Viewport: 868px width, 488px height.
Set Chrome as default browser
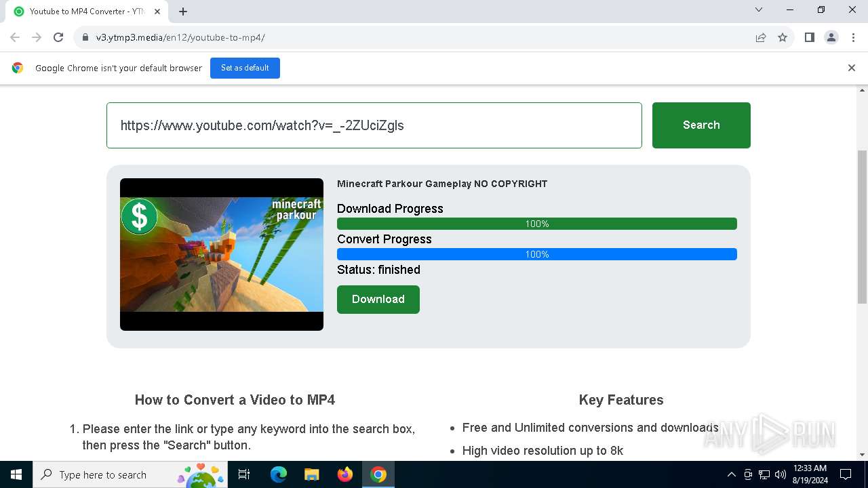coord(245,68)
